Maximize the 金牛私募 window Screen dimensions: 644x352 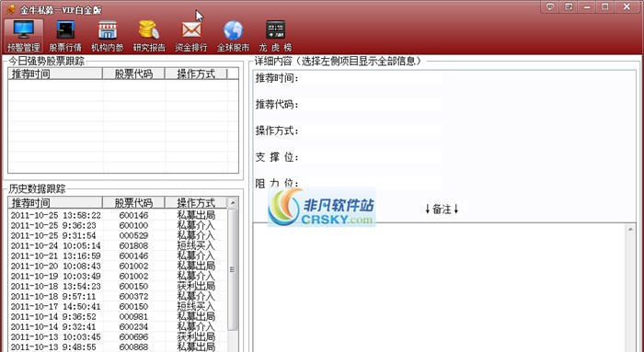[x=605, y=6]
